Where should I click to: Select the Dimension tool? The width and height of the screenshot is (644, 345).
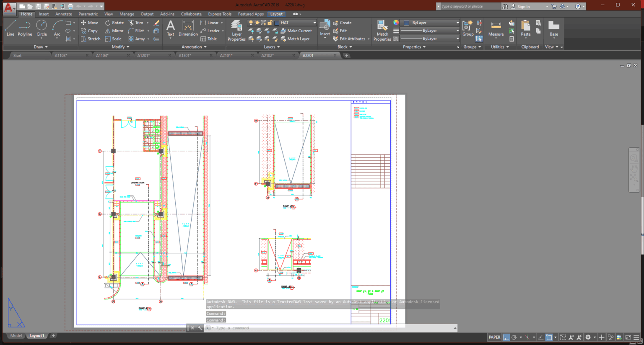[x=187, y=28]
